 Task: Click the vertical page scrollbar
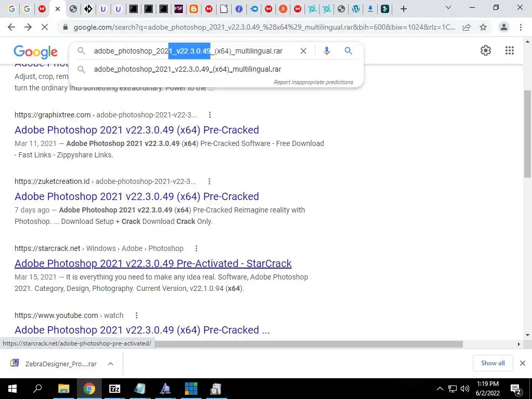click(527, 134)
